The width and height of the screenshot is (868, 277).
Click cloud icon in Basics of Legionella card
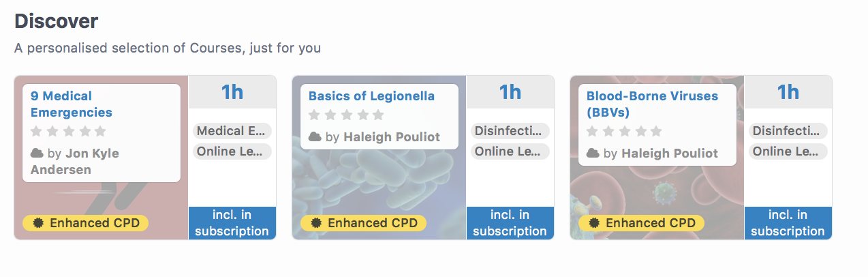click(x=315, y=137)
